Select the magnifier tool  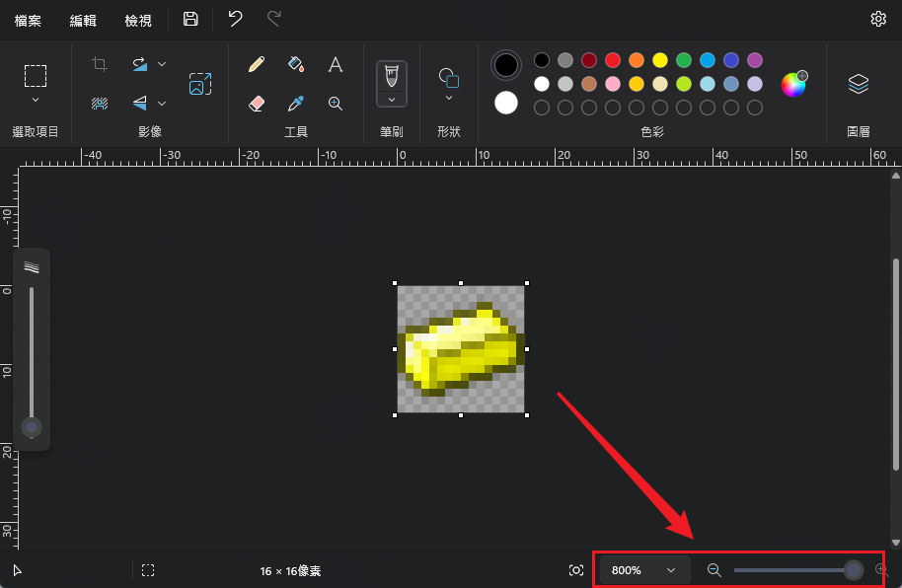click(336, 104)
